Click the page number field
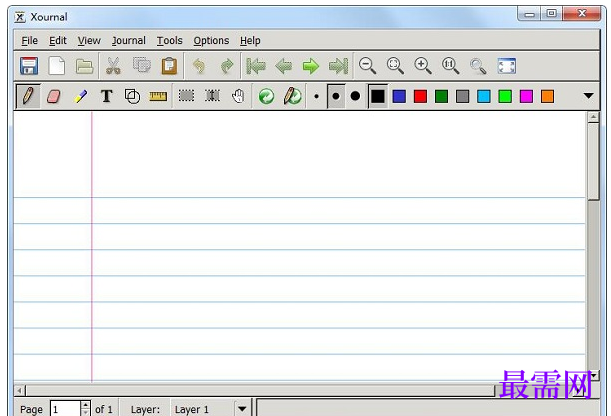The image size is (611, 416). (65, 409)
